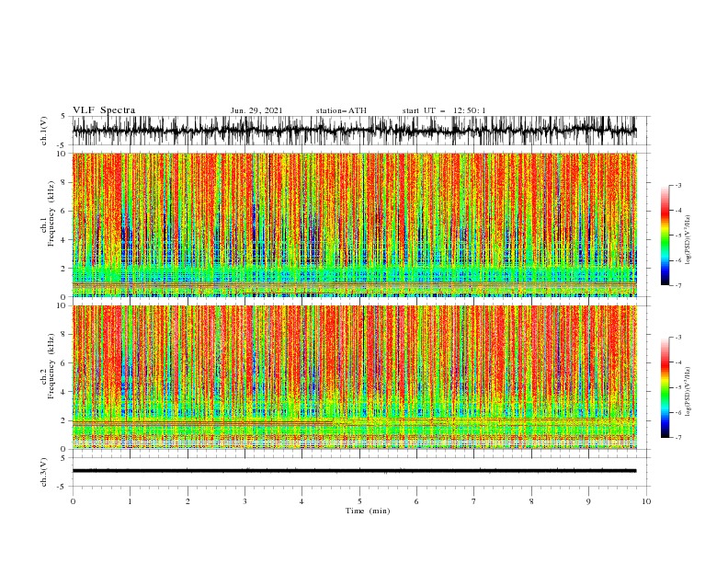This screenshot has width=728, height=563.
Task: Click the 'ch.3(V)' waveform axis label
Action: tap(44, 472)
